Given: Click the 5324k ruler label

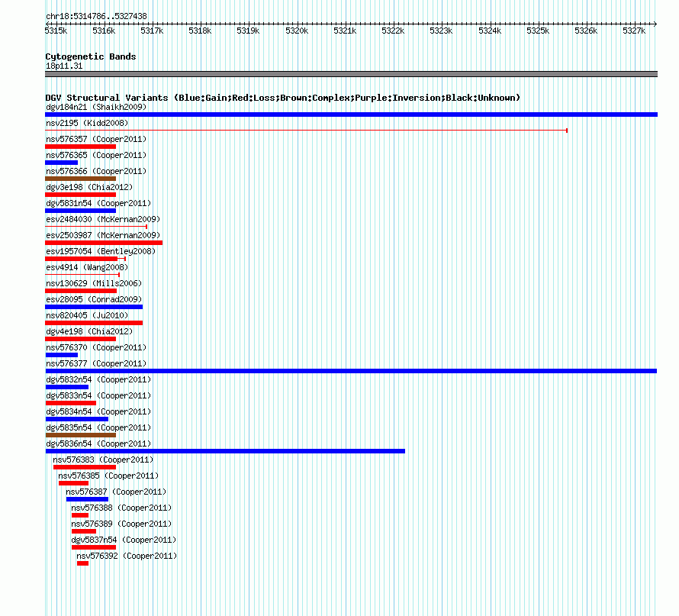Looking at the screenshot, I should (490, 31).
